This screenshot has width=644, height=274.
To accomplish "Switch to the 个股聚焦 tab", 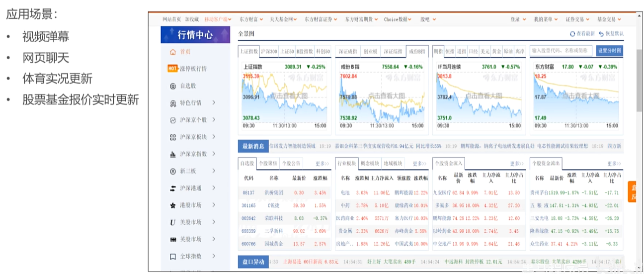I will pyautogui.click(x=268, y=163).
